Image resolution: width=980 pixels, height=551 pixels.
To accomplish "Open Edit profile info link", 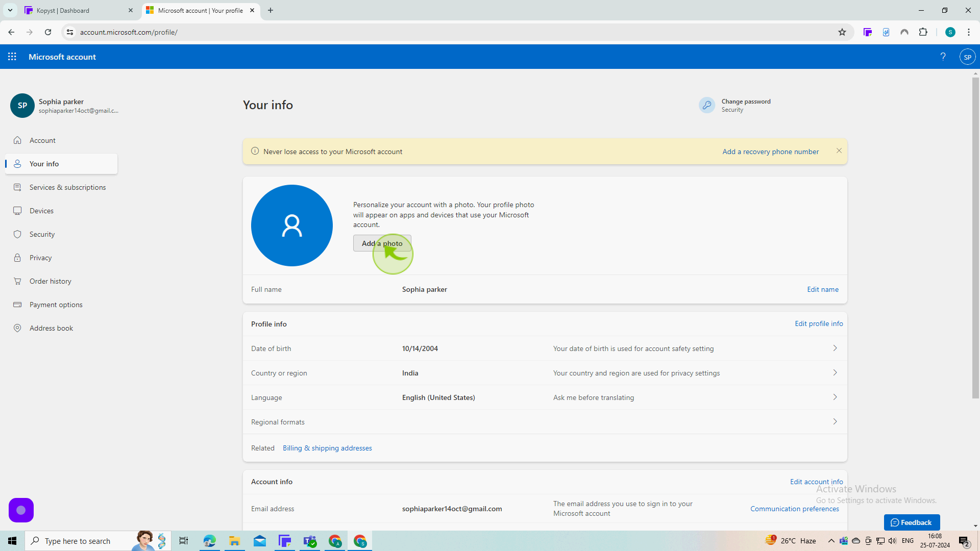I will coord(819,323).
